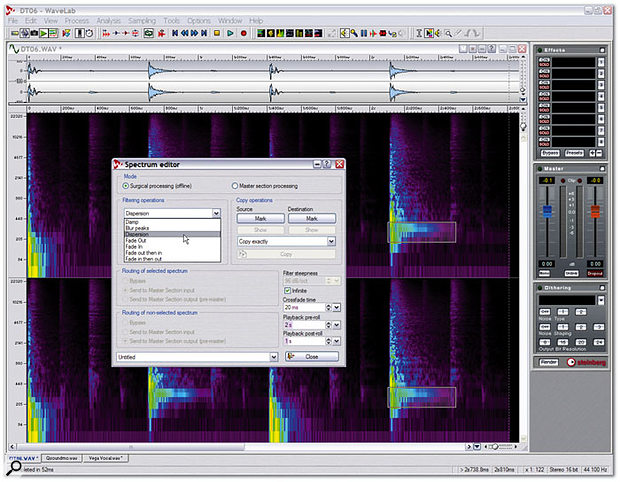Adjust the red right master fader
This screenshot has height=482, width=620.
click(595, 212)
